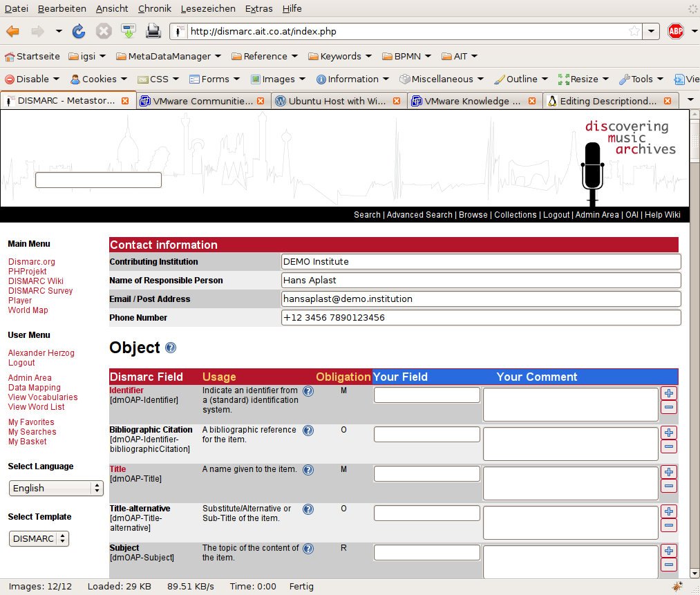The height and width of the screenshot is (595, 700).
Task: Open the Startseite bookmark
Action: (x=32, y=56)
